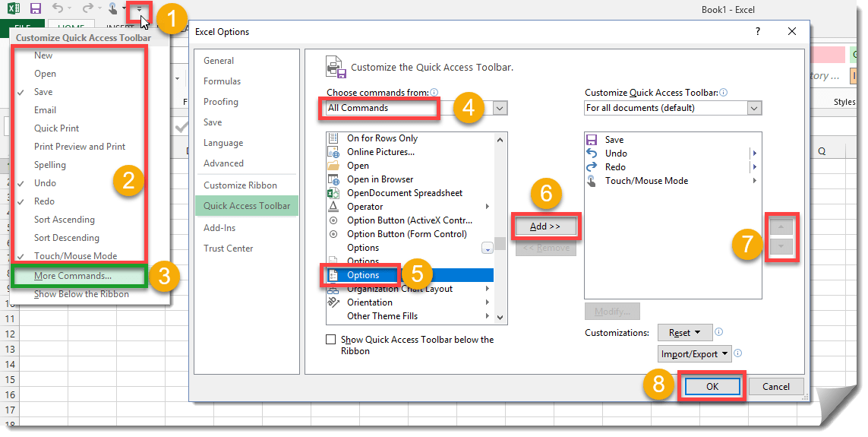Select Save icon in the toolbar items list
The width and height of the screenshot is (868, 437).
(x=592, y=140)
